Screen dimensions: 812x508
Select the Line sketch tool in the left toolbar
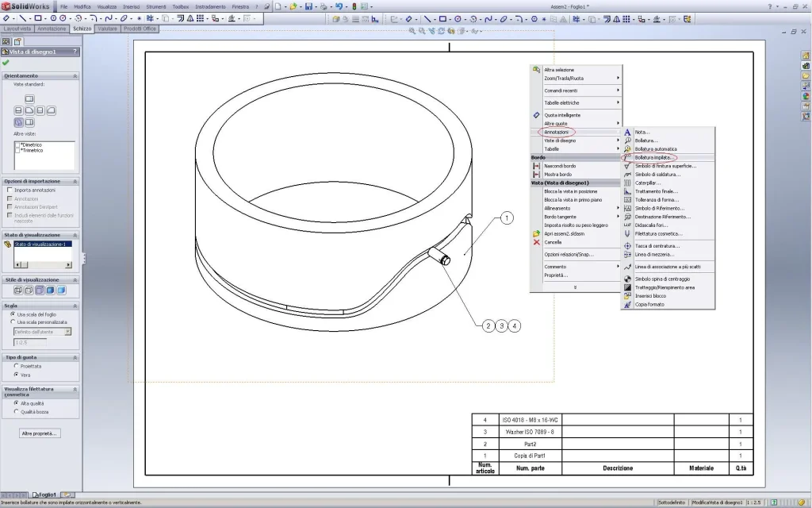[x=23, y=19]
